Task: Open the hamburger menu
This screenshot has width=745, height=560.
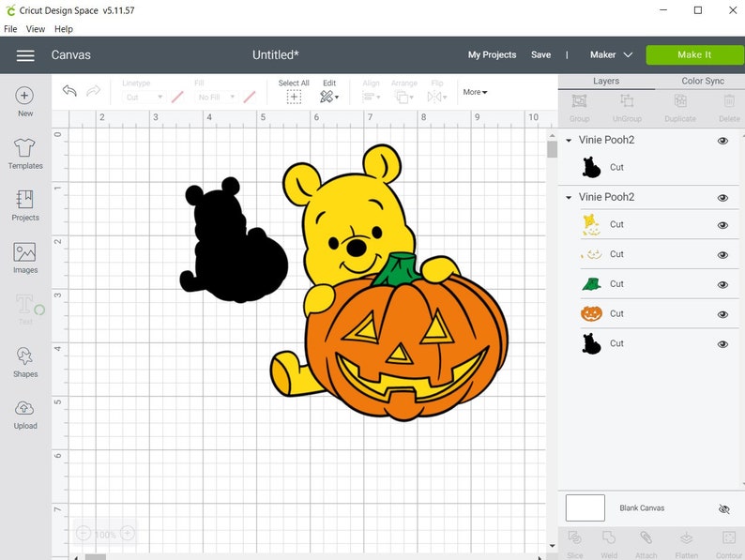Action: 25,55
